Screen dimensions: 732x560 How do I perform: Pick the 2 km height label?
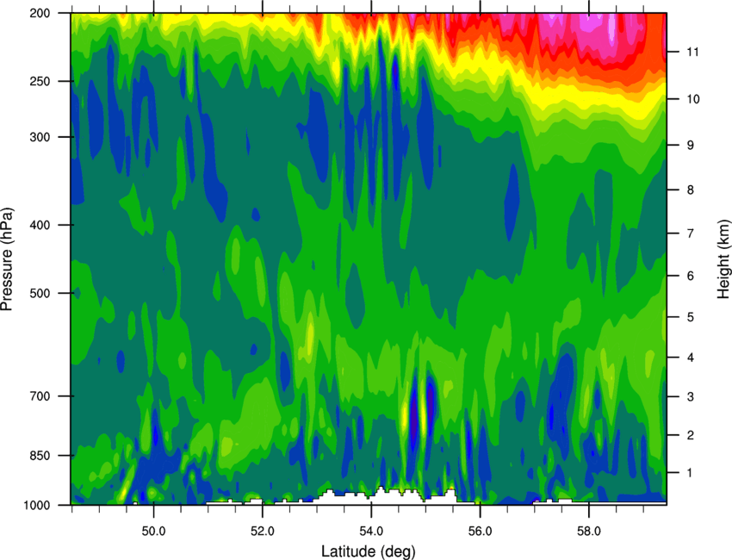[690, 435]
